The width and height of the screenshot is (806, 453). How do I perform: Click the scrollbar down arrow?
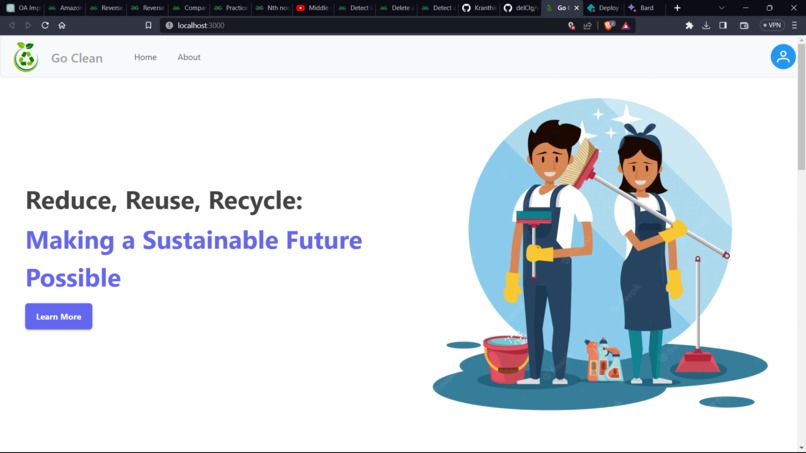(x=801, y=448)
